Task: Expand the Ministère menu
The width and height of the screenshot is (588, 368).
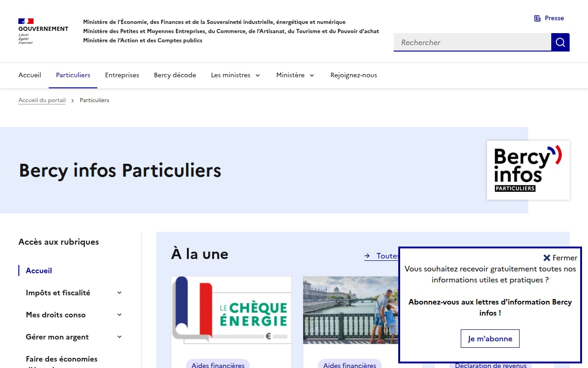Action: (x=295, y=75)
